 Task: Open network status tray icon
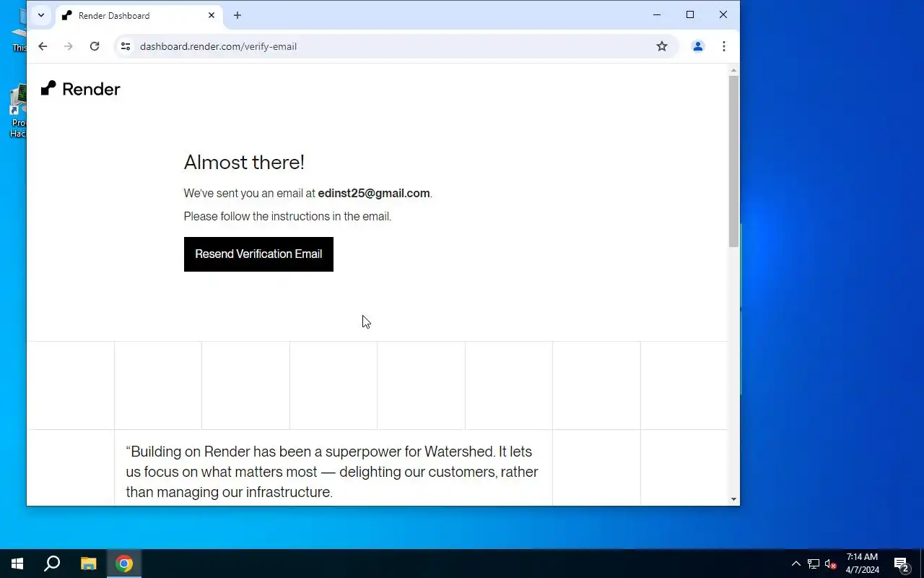pyautogui.click(x=814, y=564)
